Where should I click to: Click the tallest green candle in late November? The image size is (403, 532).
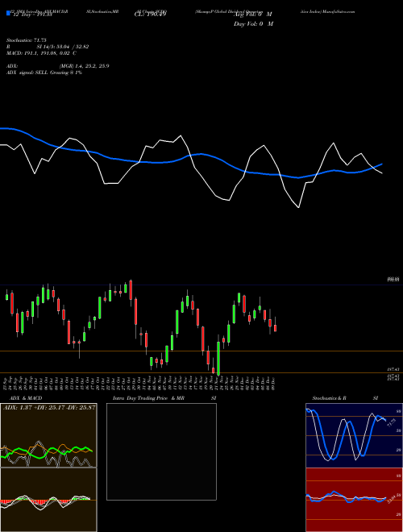[218, 358]
